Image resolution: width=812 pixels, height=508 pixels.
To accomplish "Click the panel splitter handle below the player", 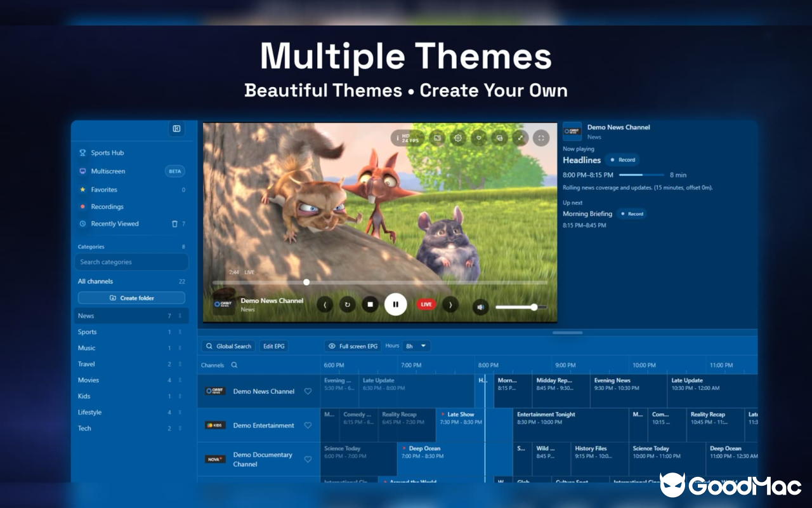I will coord(568,333).
